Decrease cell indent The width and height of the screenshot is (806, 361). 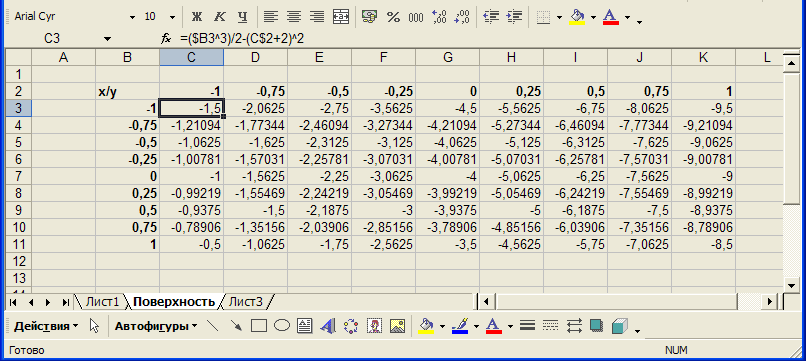(491, 17)
